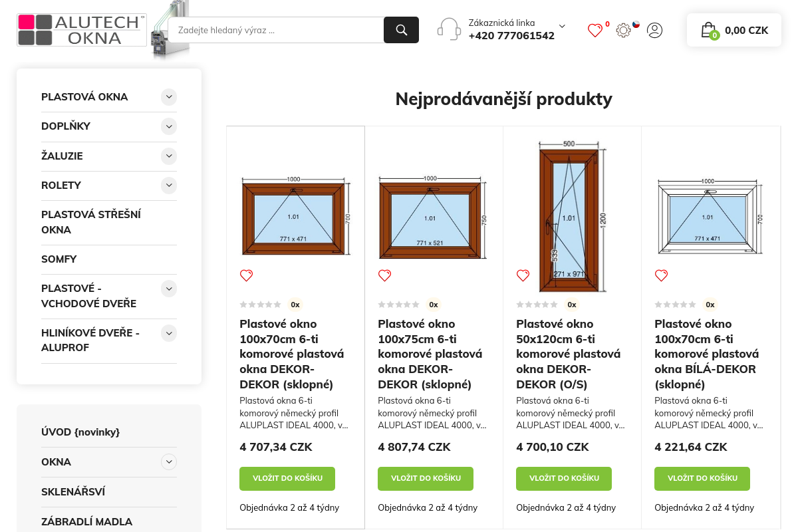Expand the ROLETY category chevron
This screenshot has height=532, width=798.
(169, 185)
